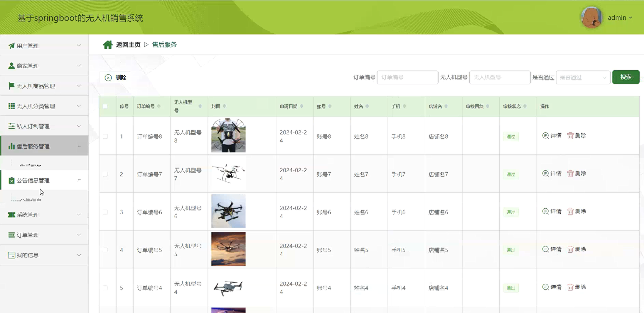Image resolution: width=644 pixels, height=313 pixels.
Task: Open 详情 for 订单编号6
Action: (552, 211)
